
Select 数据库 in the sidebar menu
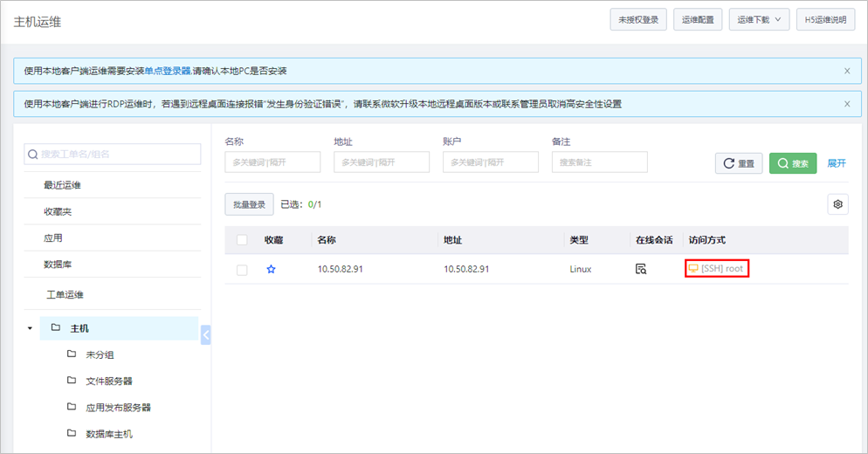(x=58, y=264)
